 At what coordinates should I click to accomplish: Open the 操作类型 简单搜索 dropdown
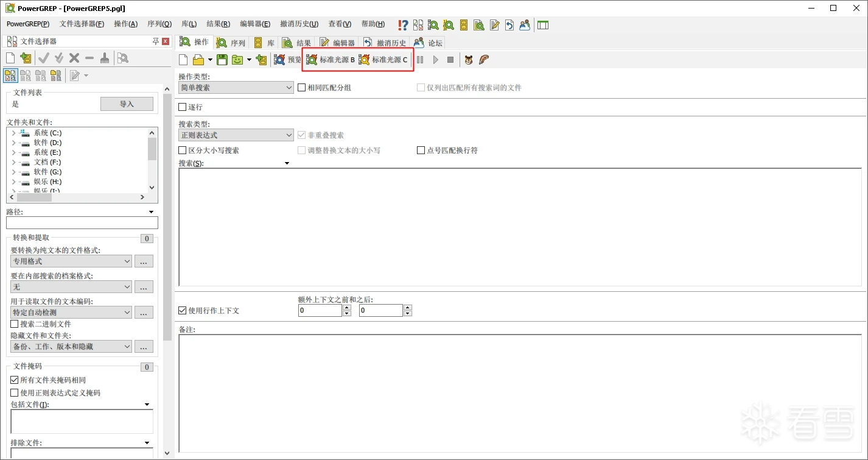click(x=236, y=88)
